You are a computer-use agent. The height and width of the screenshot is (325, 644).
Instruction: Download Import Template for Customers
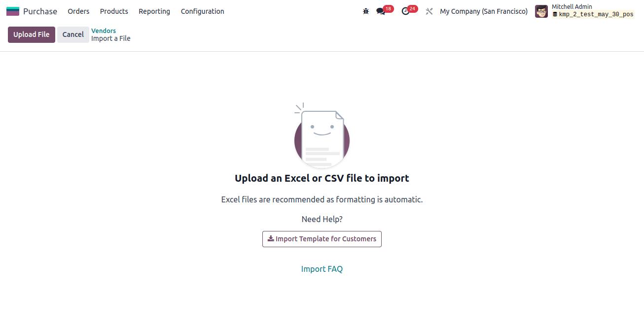(322, 239)
